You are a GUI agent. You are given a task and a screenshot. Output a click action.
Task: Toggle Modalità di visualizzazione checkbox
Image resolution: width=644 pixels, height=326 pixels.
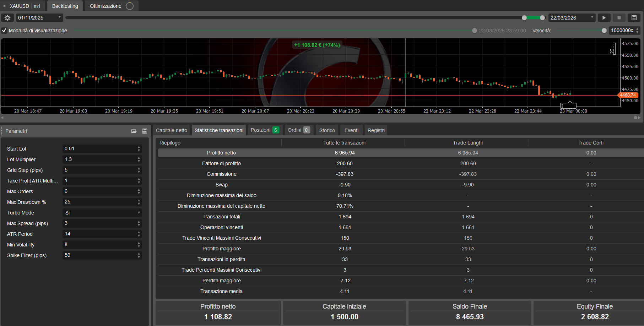point(4,31)
